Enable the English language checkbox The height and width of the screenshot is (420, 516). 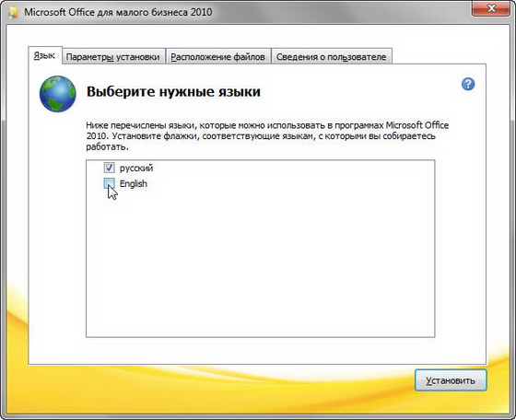pyautogui.click(x=109, y=183)
